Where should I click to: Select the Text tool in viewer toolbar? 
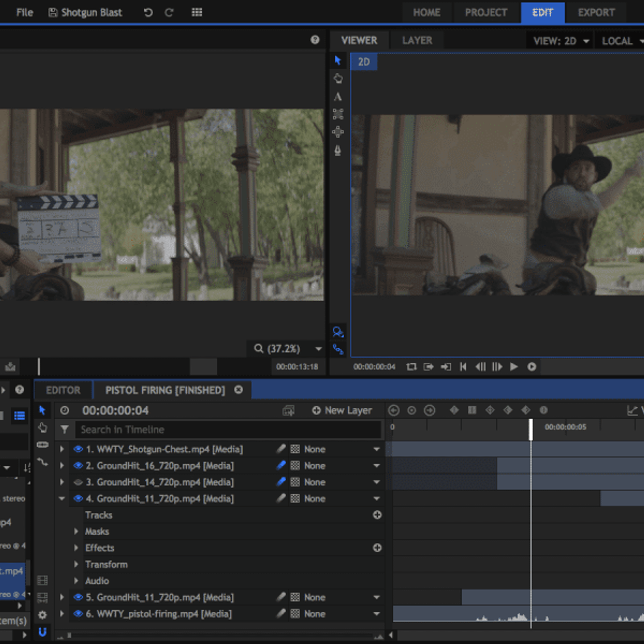click(x=338, y=97)
